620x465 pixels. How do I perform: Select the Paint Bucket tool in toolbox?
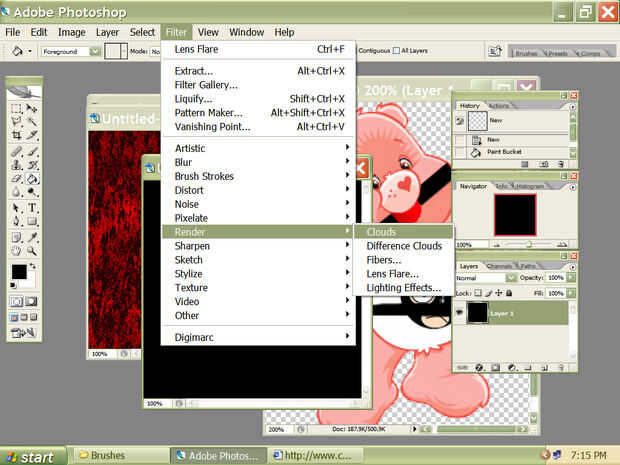tap(32, 179)
